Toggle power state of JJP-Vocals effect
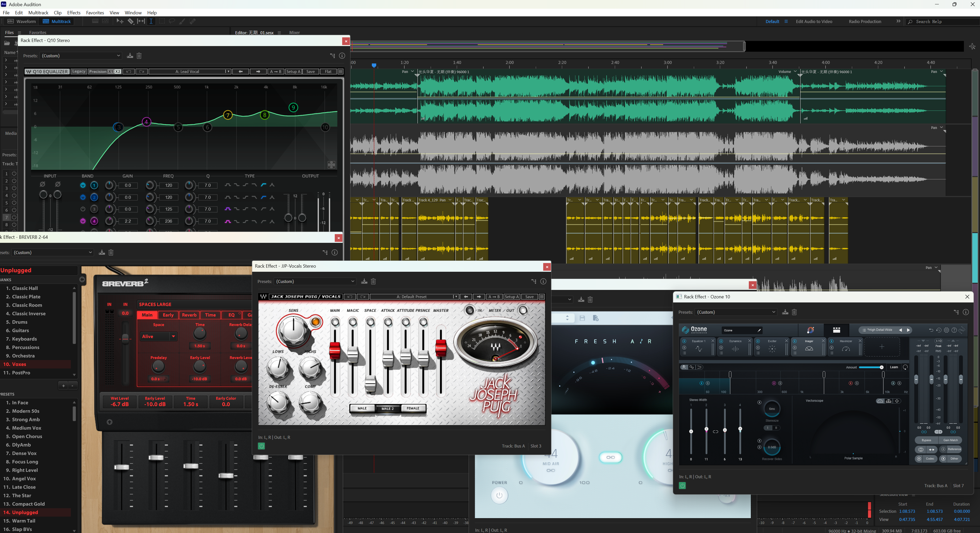 coord(261,446)
